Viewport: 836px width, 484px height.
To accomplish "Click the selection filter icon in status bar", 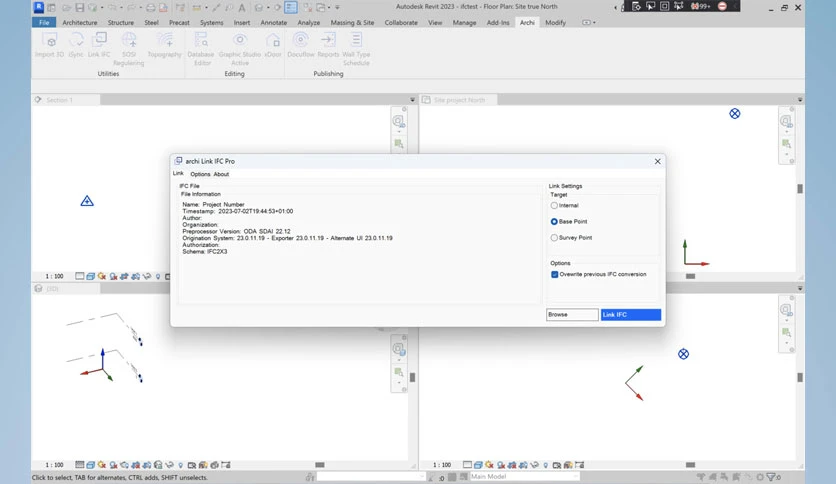I will coord(771,477).
